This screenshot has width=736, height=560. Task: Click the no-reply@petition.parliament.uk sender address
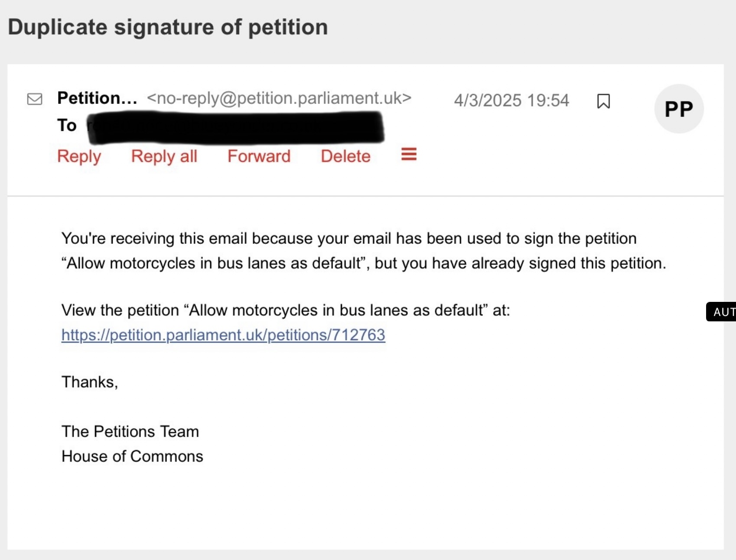pyautogui.click(x=279, y=98)
